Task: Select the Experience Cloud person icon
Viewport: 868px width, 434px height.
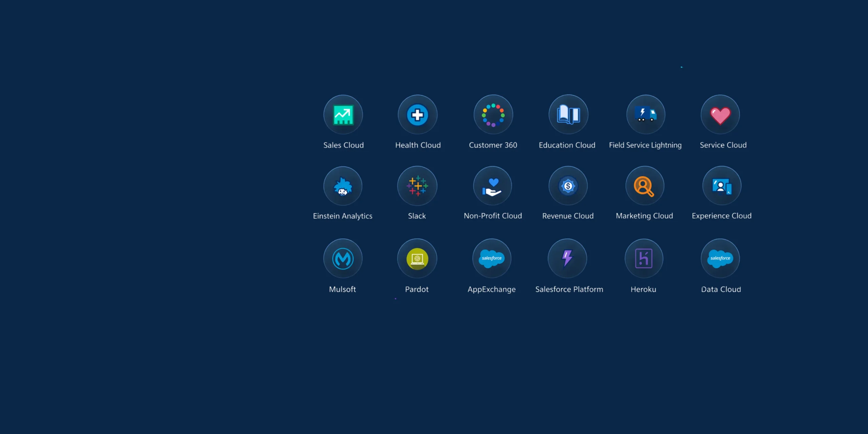Action: click(x=722, y=186)
